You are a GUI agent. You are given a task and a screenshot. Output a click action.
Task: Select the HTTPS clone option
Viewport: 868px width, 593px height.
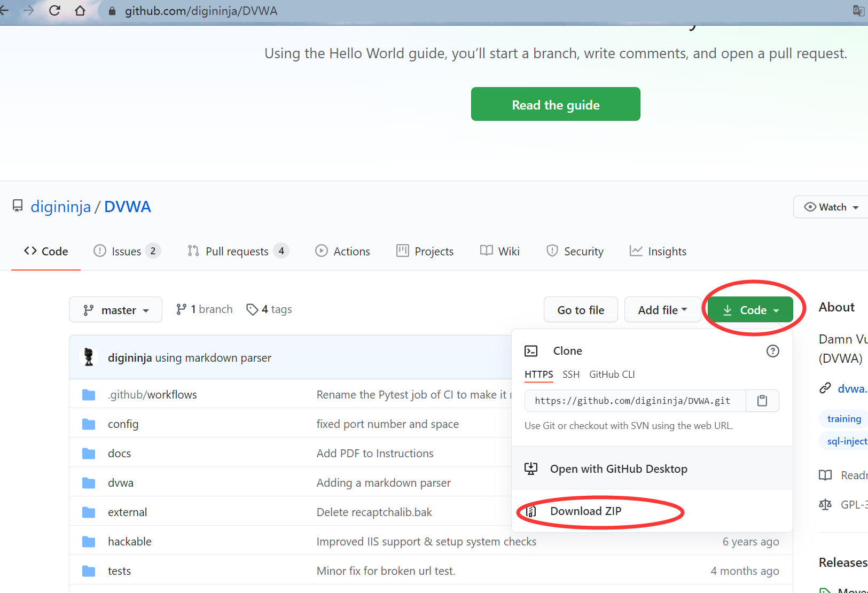click(538, 374)
